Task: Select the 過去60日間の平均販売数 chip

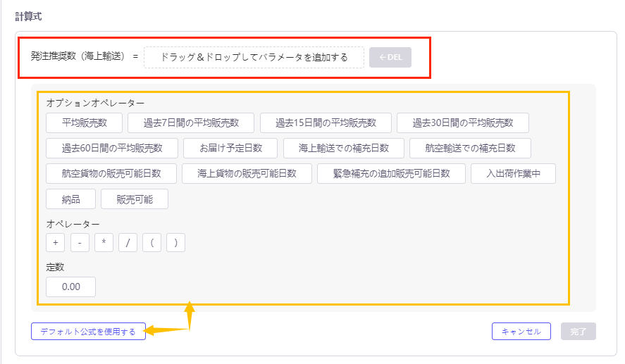Action: [112, 148]
